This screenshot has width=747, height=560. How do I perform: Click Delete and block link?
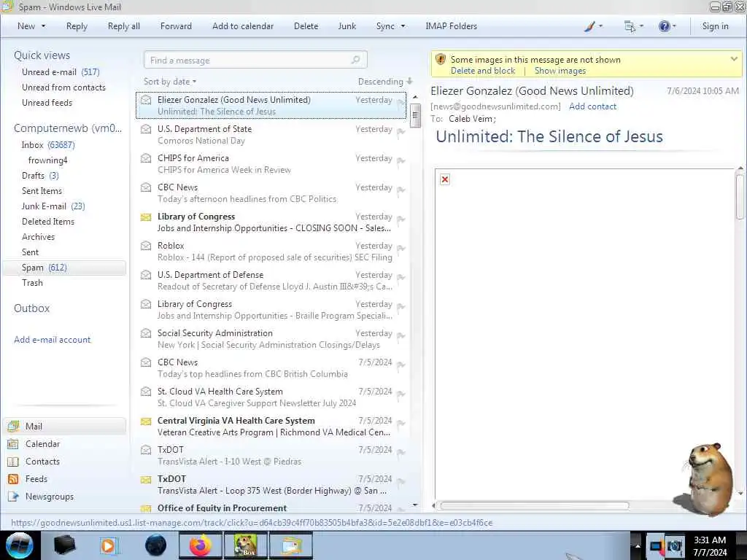point(483,71)
